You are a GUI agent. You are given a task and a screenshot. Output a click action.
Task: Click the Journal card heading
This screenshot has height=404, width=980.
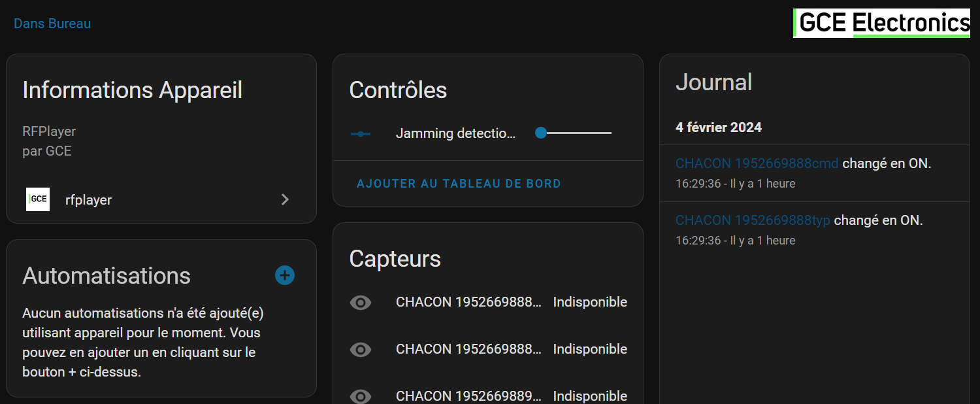pyautogui.click(x=713, y=82)
